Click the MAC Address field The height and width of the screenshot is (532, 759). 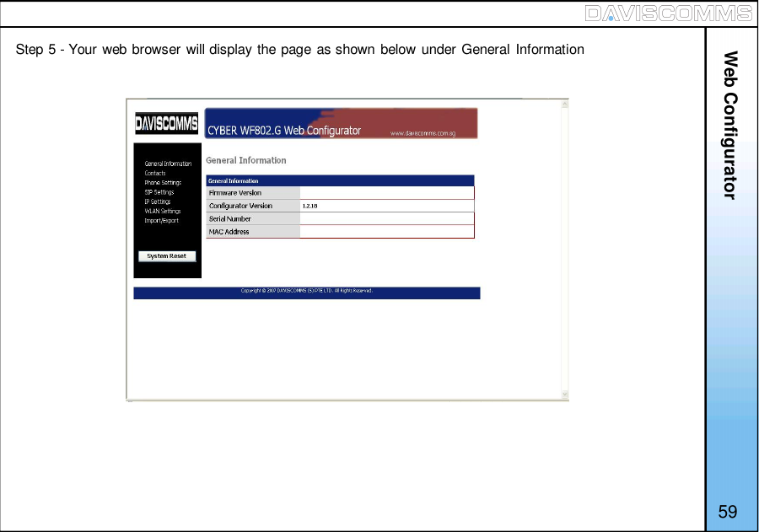[x=386, y=231]
